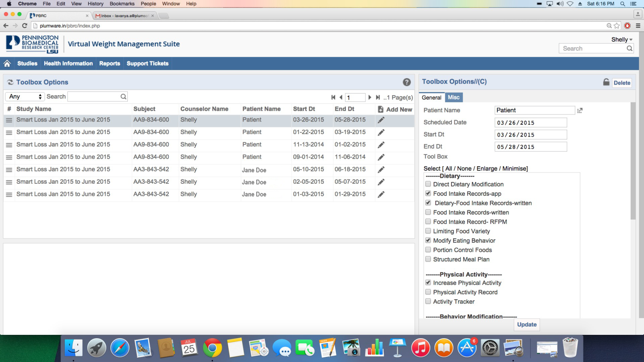Viewport: 644px width, 362px height.
Task: Check the Activity Tracker option
Action: (428, 301)
